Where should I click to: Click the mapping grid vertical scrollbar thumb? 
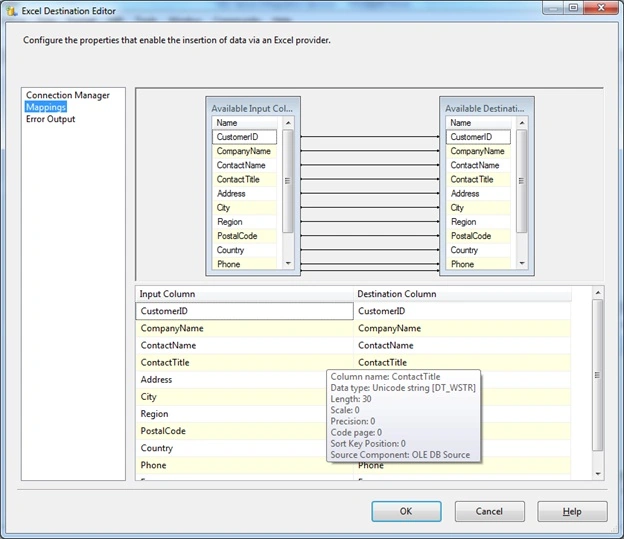[x=597, y=375]
